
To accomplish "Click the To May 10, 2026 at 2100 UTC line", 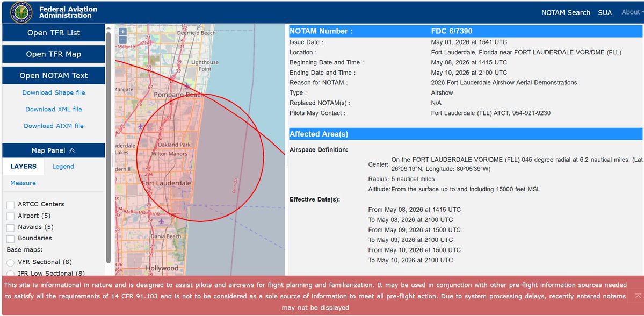I will point(411,261).
